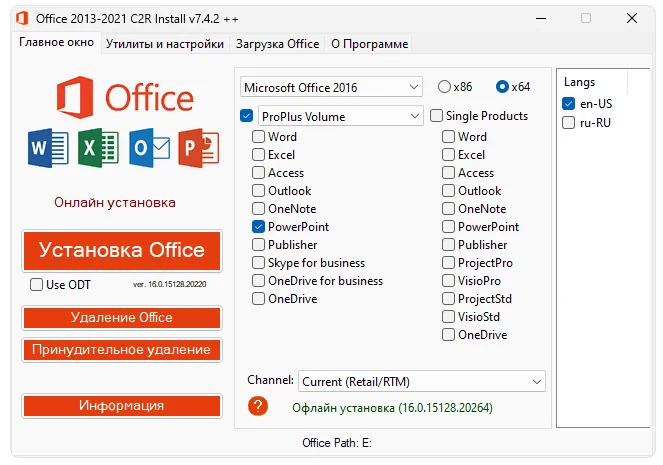663x465 pixels.
Task: Click the Excel application icon
Action: click(x=98, y=148)
